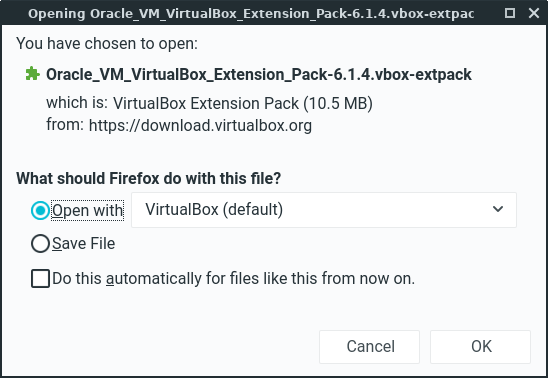
Task: Maximize the dialog using the square title bar icon
Action: (510, 13)
